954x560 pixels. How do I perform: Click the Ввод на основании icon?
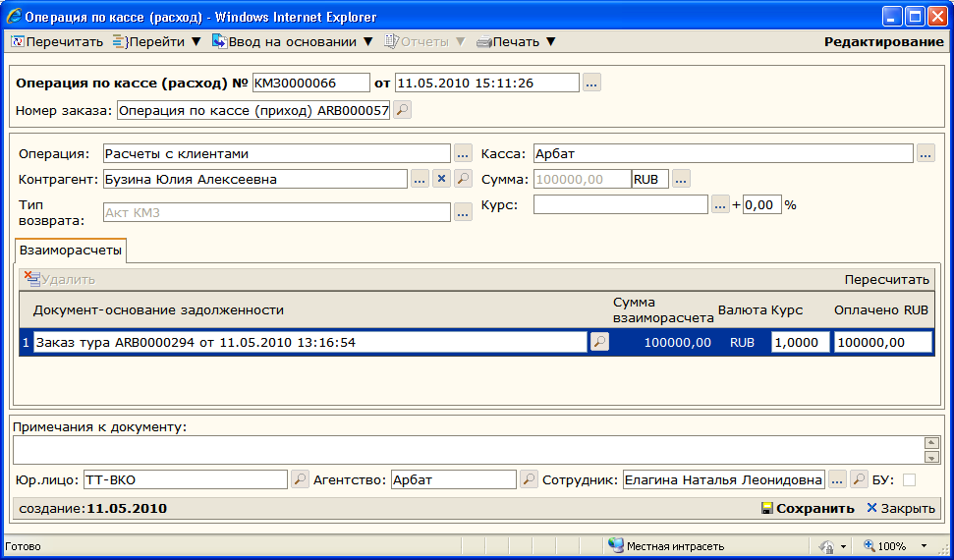(219, 41)
